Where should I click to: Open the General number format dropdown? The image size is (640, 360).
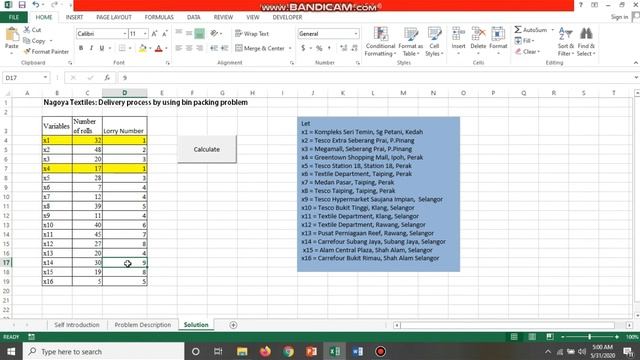coord(356,33)
